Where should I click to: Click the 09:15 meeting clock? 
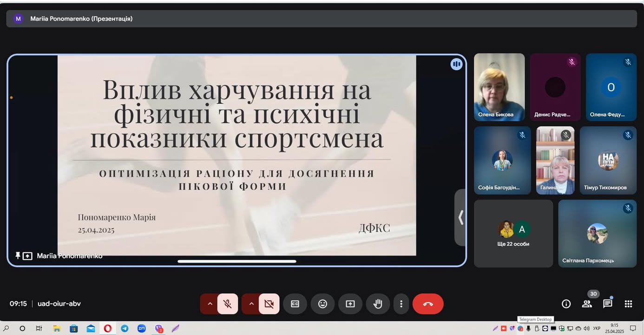click(x=18, y=303)
